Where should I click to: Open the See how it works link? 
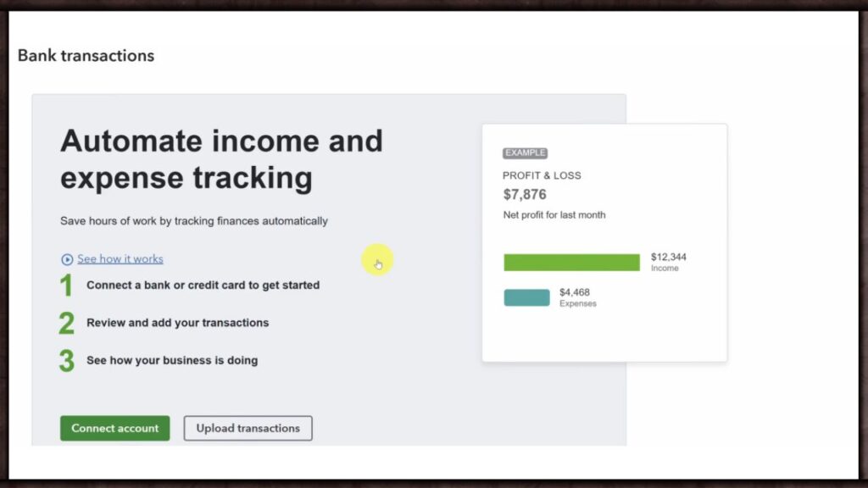[120, 259]
